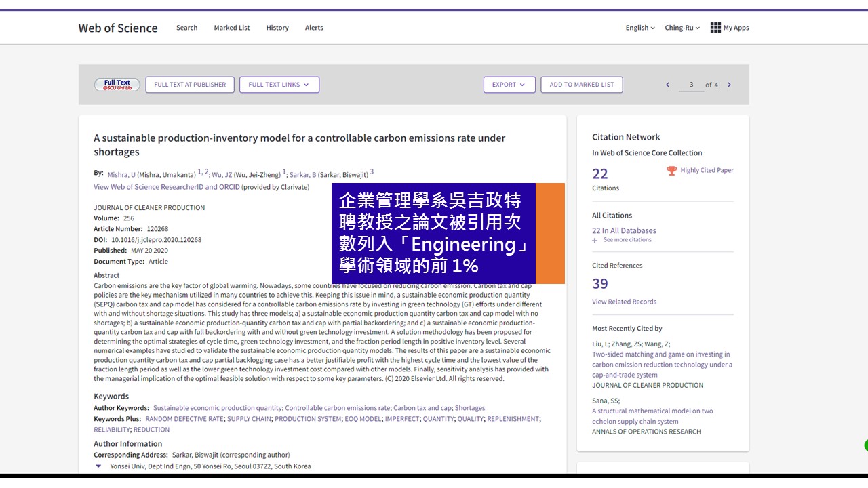Viewport: 868px width, 488px height.
Task: Open the Ching-Ru account menu
Action: coord(682,28)
